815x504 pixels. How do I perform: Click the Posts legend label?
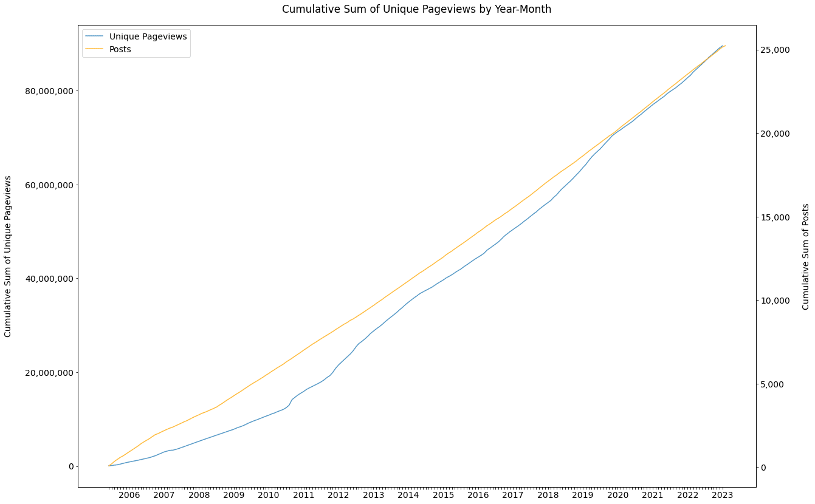point(120,50)
